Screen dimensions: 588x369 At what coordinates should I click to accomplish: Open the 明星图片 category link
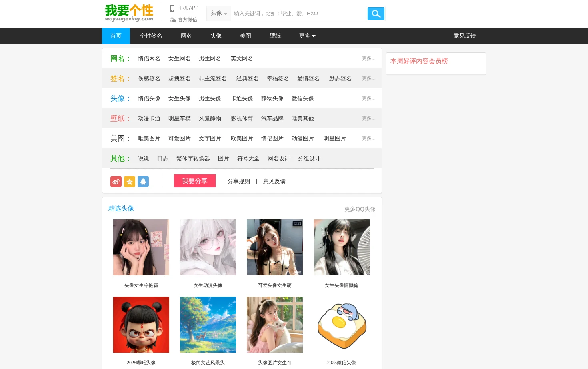click(x=334, y=139)
